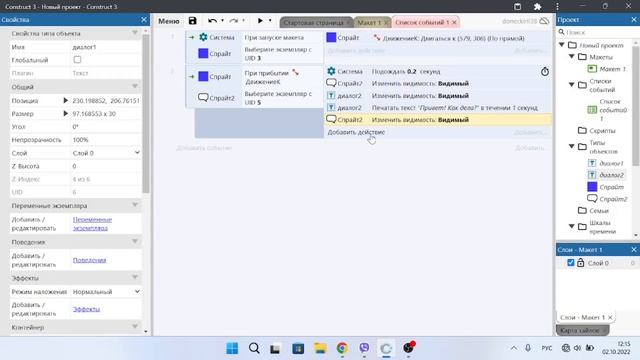Select blue Спрайт icon in move action
The image size is (640, 360).
point(331,38)
